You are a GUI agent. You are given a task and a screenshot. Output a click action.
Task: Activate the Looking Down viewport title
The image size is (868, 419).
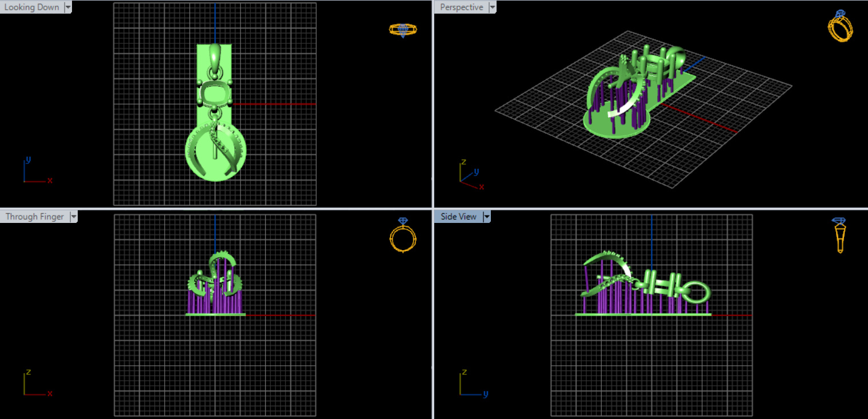(x=32, y=7)
